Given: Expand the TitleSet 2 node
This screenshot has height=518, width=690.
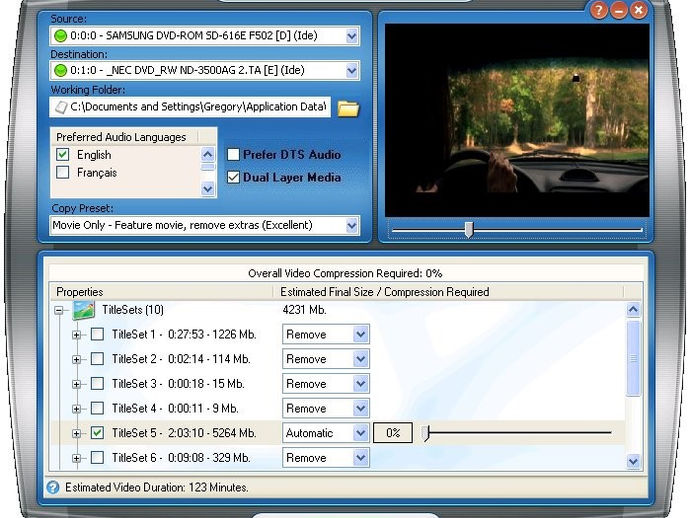Looking at the screenshot, I should [x=77, y=360].
